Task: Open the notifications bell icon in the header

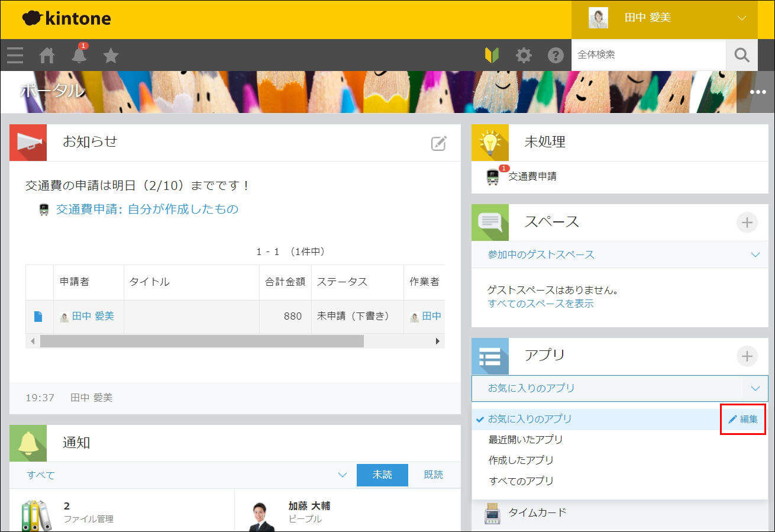Action: [x=79, y=55]
